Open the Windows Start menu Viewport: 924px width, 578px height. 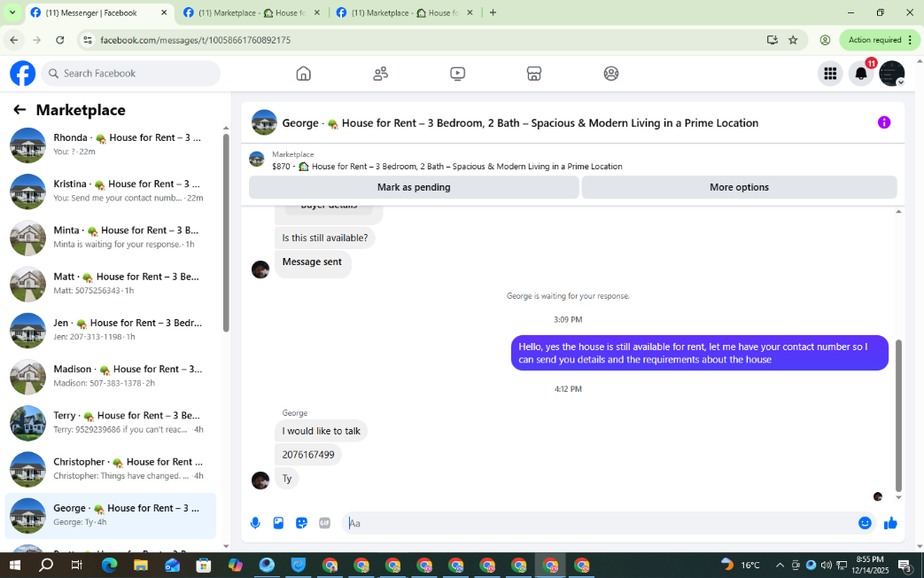pyautogui.click(x=14, y=565)
